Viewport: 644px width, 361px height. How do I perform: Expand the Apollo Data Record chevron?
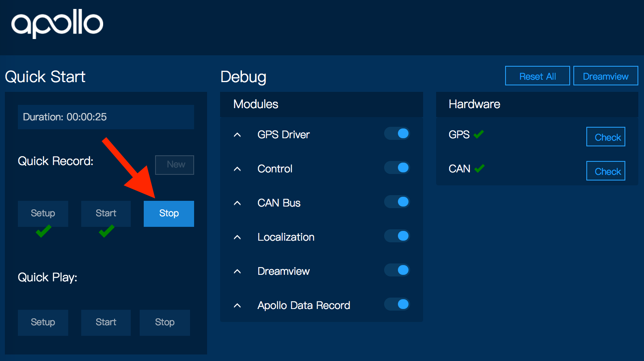238,305
